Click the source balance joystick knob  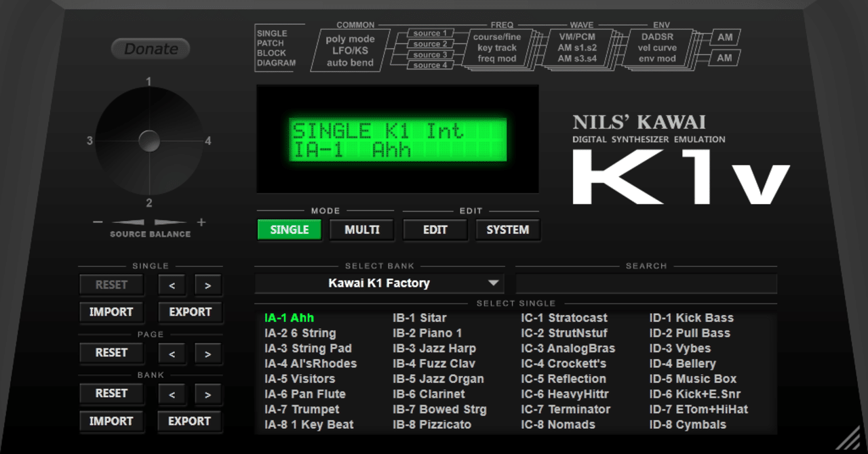[x=149, y=142]
